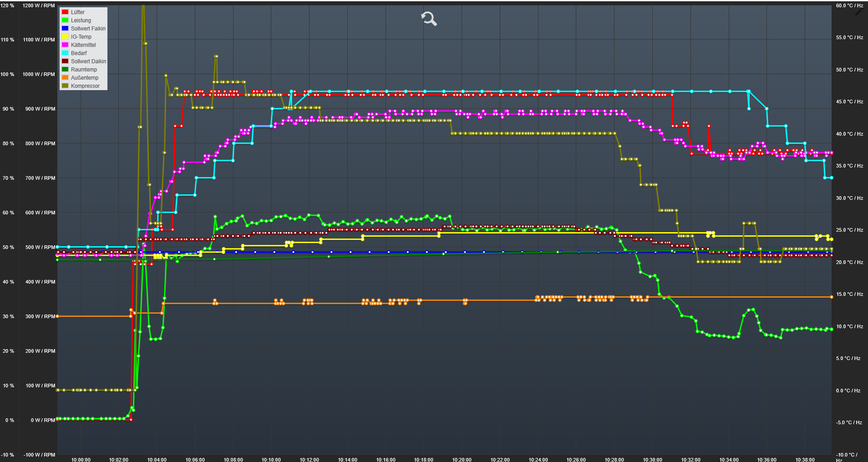
Task: Click the 10:20:00 time axis tick label
Action: coord(462,459)
